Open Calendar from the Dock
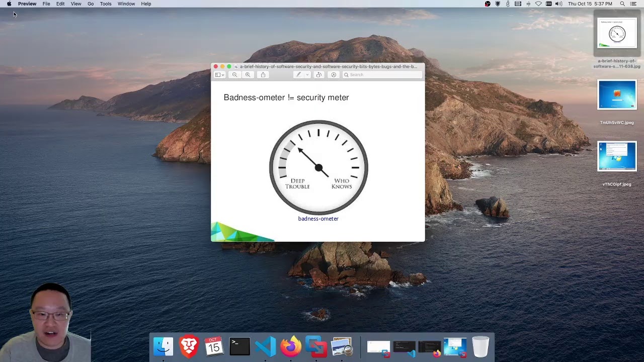644x362 pixels. 214,346
